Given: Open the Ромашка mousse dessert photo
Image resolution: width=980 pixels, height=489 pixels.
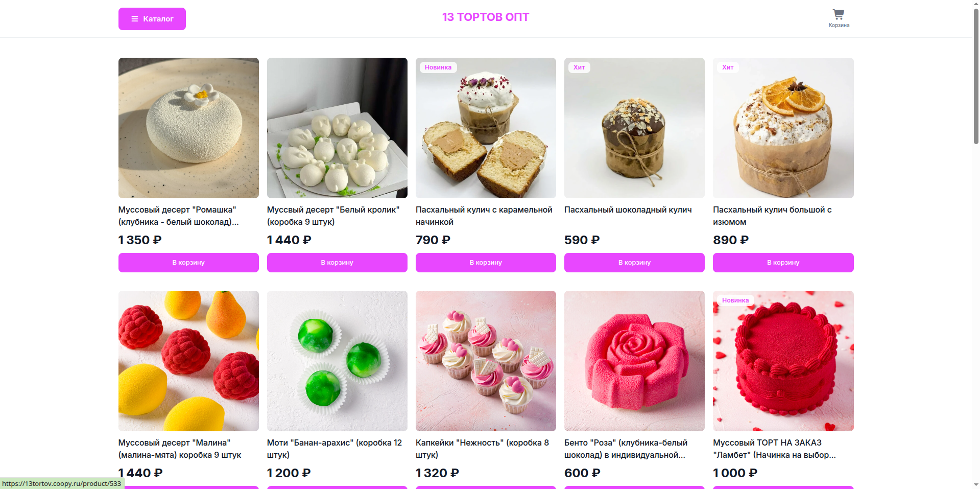Looking at the screenshot, I should (188, 128).
